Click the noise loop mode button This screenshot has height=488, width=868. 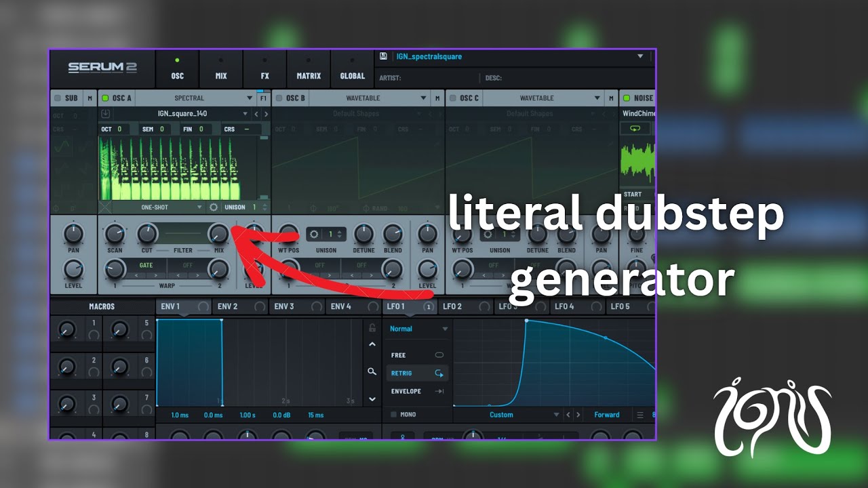click(x=635, y=128)
